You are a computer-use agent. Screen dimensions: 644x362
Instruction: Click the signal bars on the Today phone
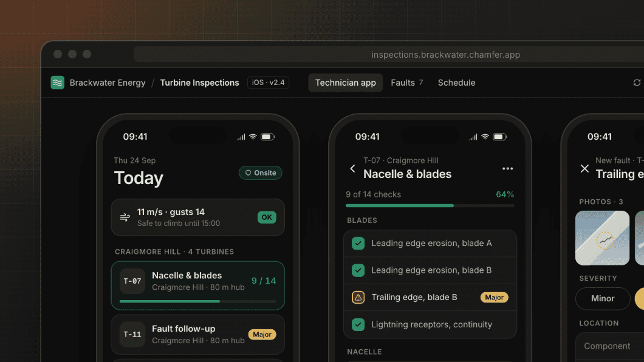(241, 137)
